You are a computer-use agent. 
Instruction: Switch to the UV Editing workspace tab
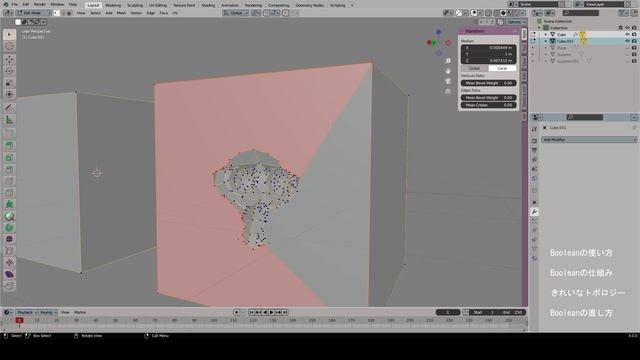tap(158, 5)
